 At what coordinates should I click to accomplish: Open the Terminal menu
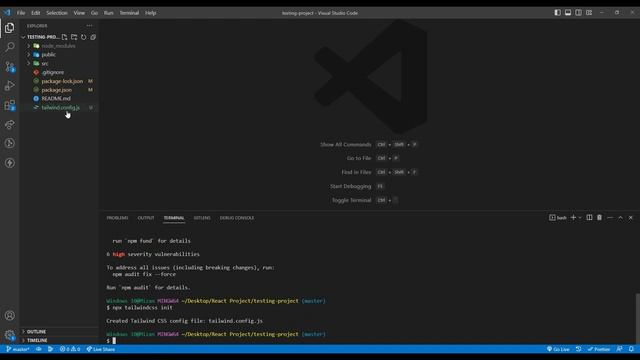tap(129, 13)
